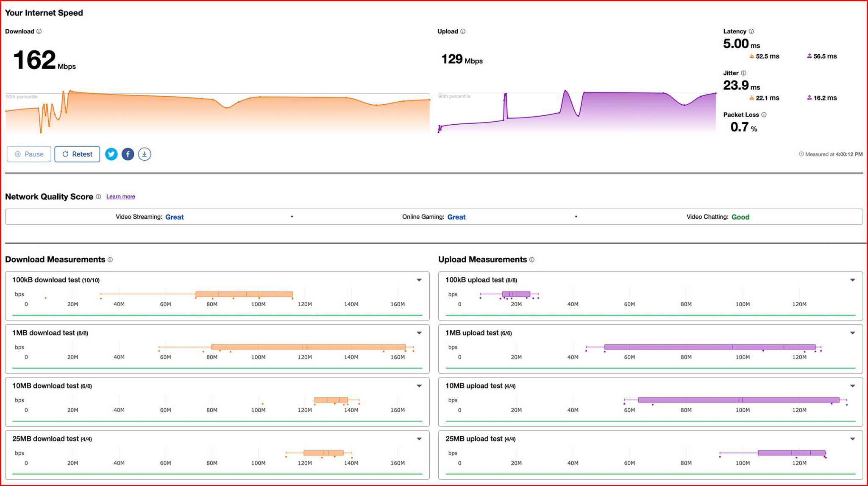Click the Facebook share icon
The width and height of the screenshot is (868, 486).
128,154
